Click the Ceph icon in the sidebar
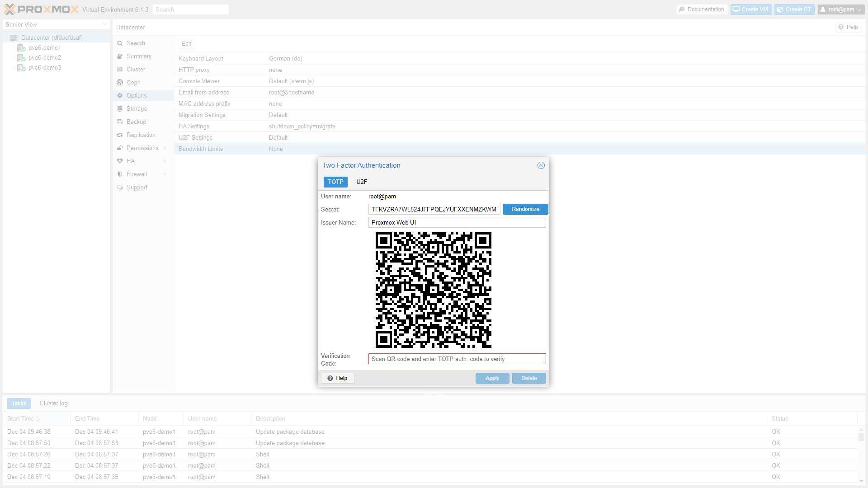Screen dimensions: 868x488 pyautogui.click(x=120, y=83)
